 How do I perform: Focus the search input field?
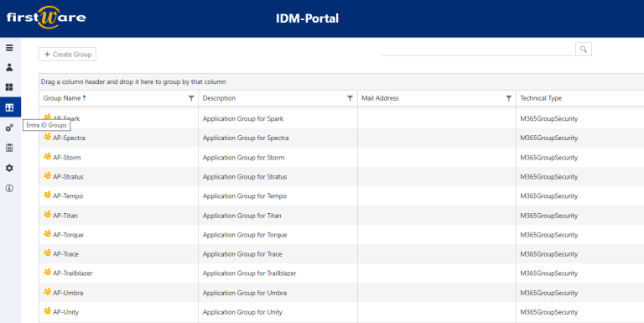coord(478,49)
